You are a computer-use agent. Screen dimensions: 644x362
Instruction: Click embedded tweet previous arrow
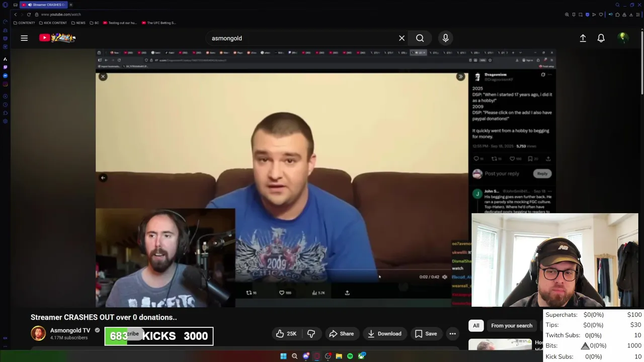coord(103,177)
